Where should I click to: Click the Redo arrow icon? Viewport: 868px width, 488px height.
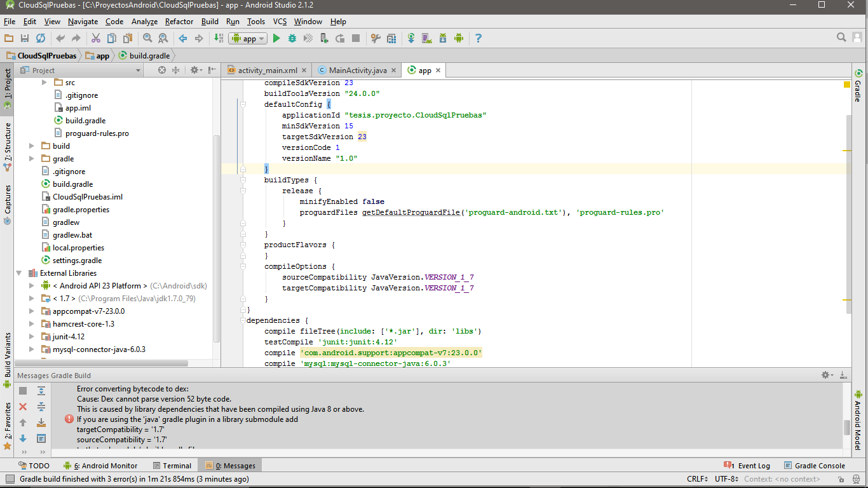click(76, 38)
